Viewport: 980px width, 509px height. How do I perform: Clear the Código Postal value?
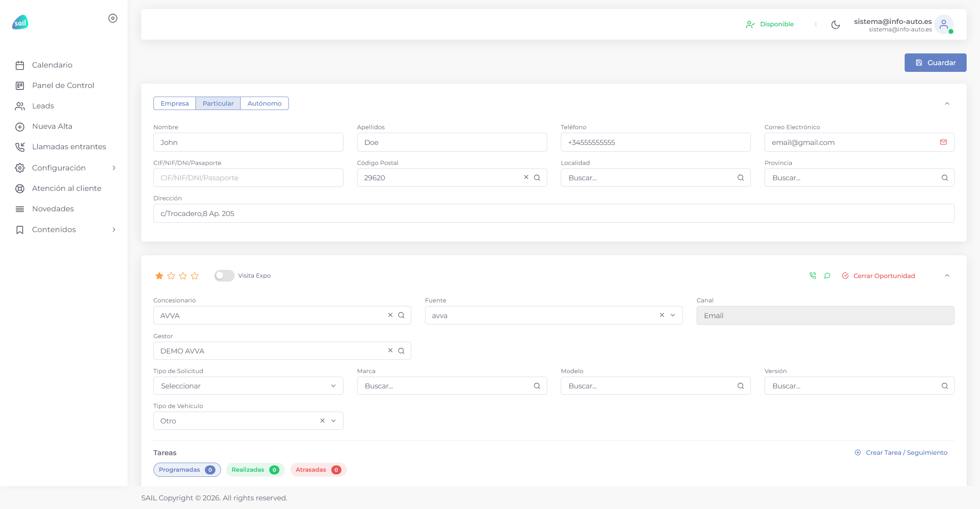tap(526, 177)
